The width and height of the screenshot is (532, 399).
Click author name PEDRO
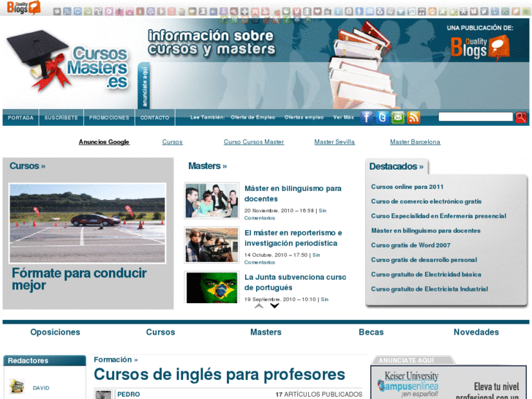[129, 395]
